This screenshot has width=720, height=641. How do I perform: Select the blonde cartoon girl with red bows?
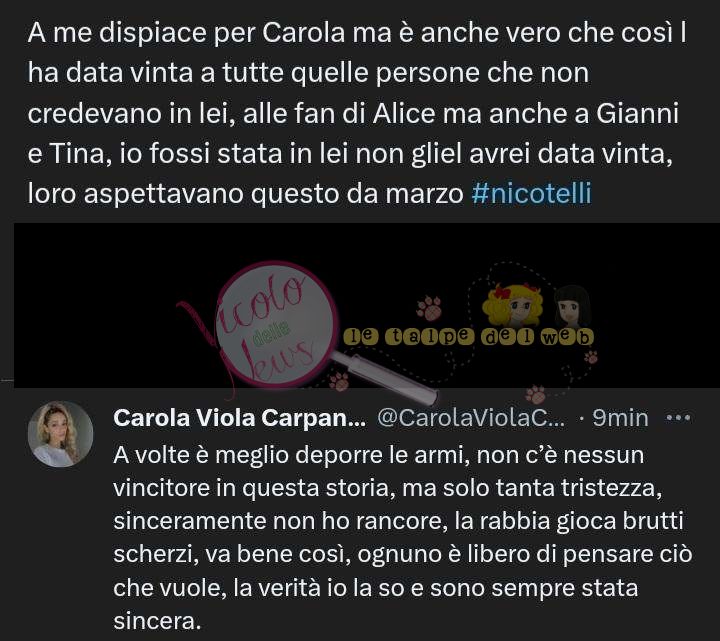(513, 305)
